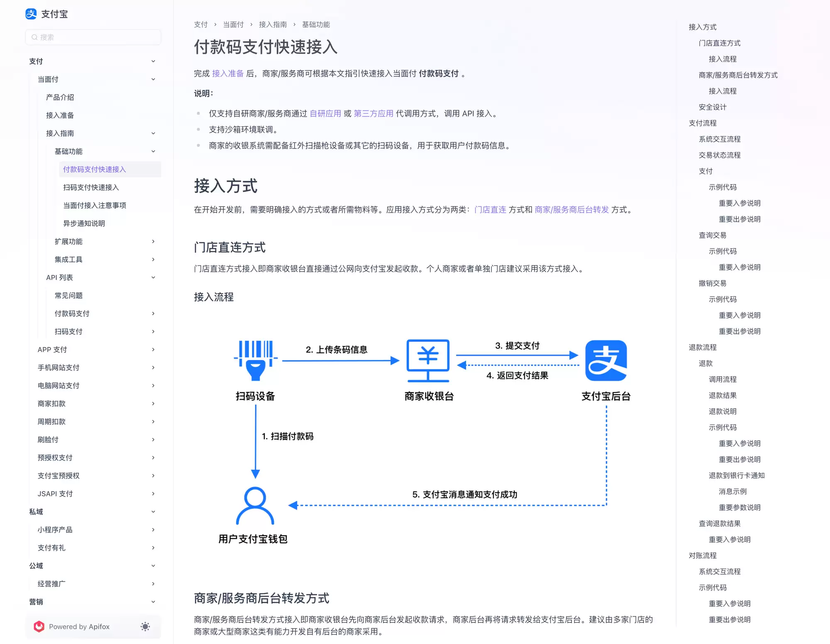Click the user wallet person icon

(255, 506)
